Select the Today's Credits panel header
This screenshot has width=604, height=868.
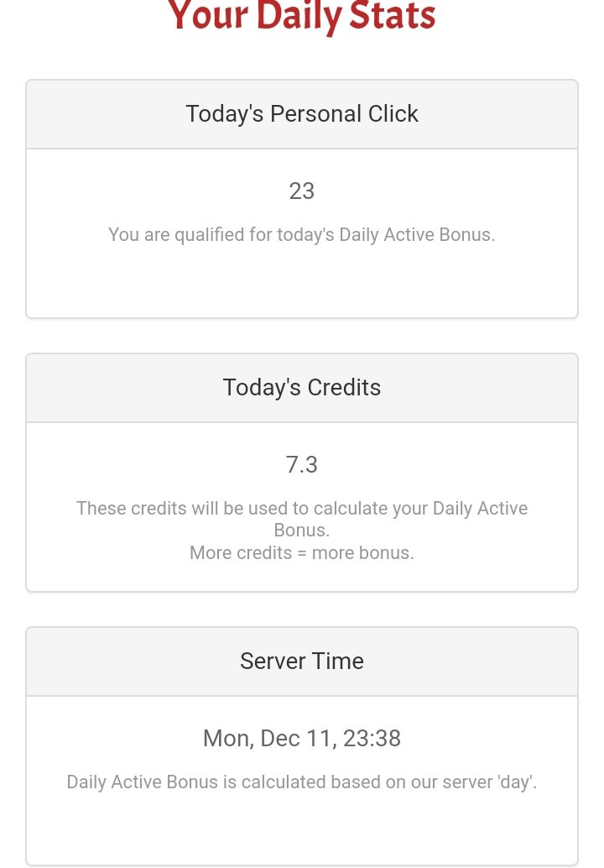coord(302,388)
